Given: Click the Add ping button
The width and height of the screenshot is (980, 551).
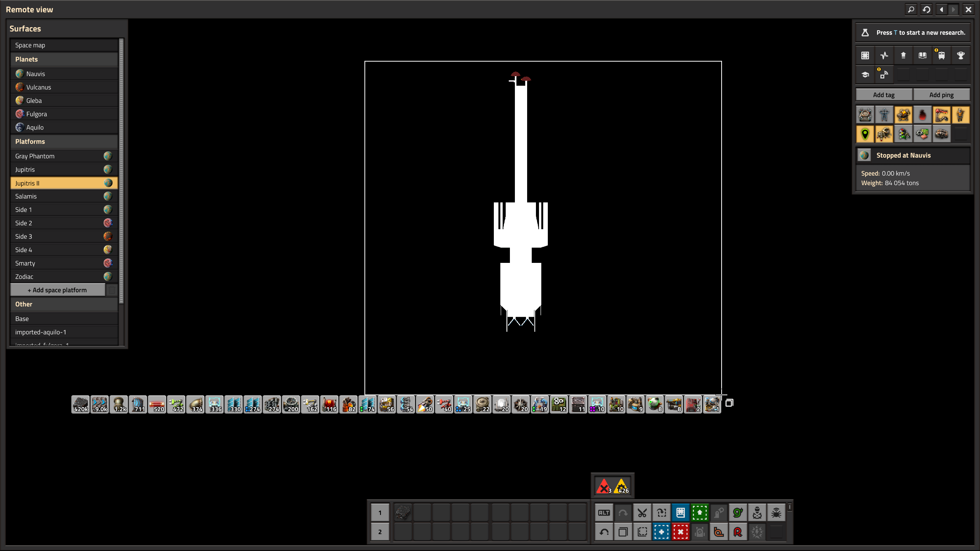Looking at the screenshot, I should [941, 95].
